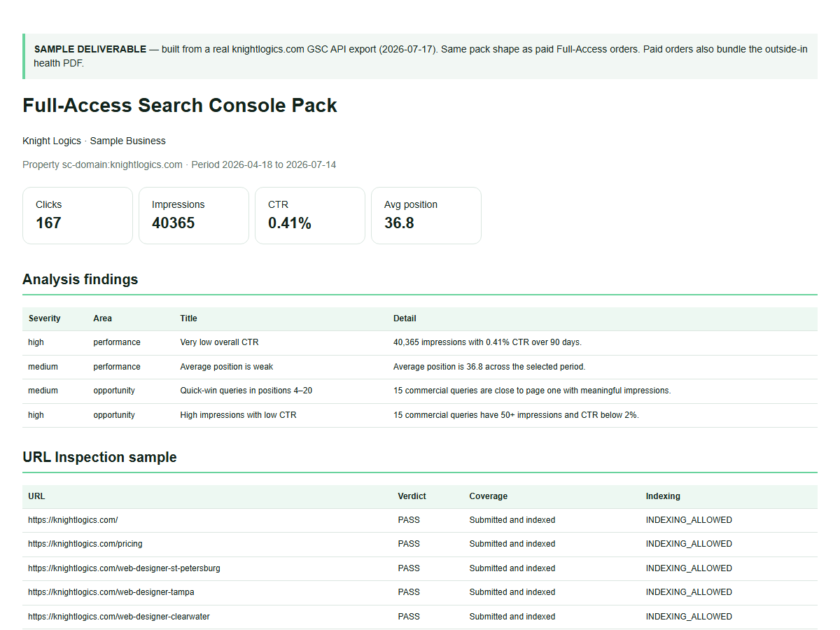The height and width of the screenshot is (630, 840).
Task: Click the SAMPLE DELIVERABLE banner label
Action: 90,50
